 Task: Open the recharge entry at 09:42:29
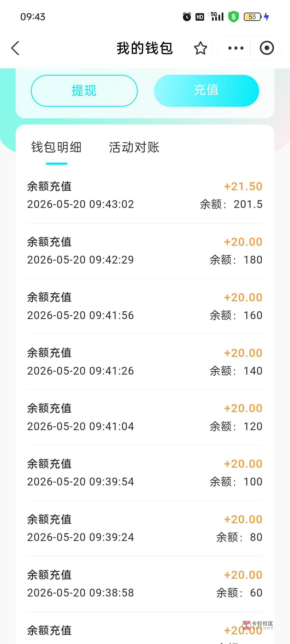(145, 251)
